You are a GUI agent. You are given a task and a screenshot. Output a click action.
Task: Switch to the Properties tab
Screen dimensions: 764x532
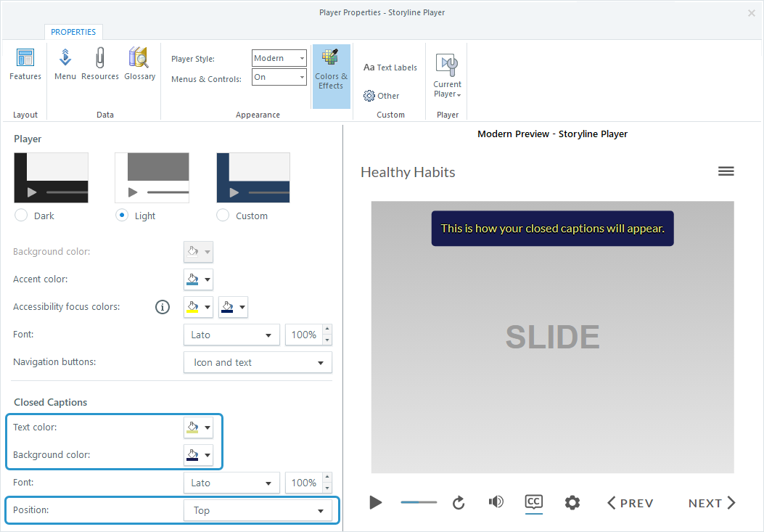pyautogui.click(x=73, y=32)
